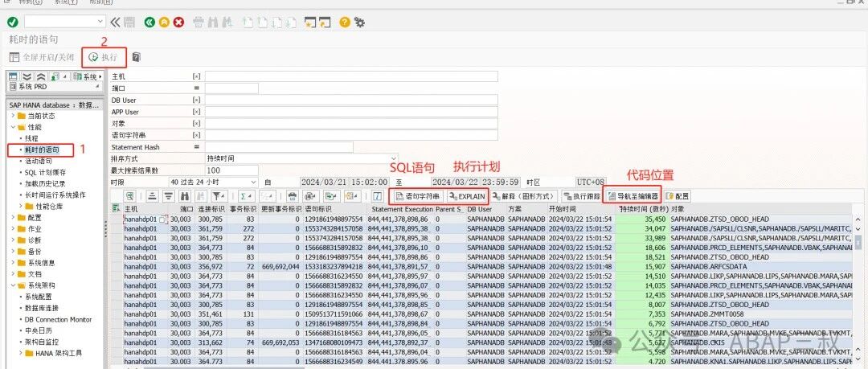Viewport: 868px width, 369px height.
Task: Click the green checkmark Enter icon
Action: [13, 23]
